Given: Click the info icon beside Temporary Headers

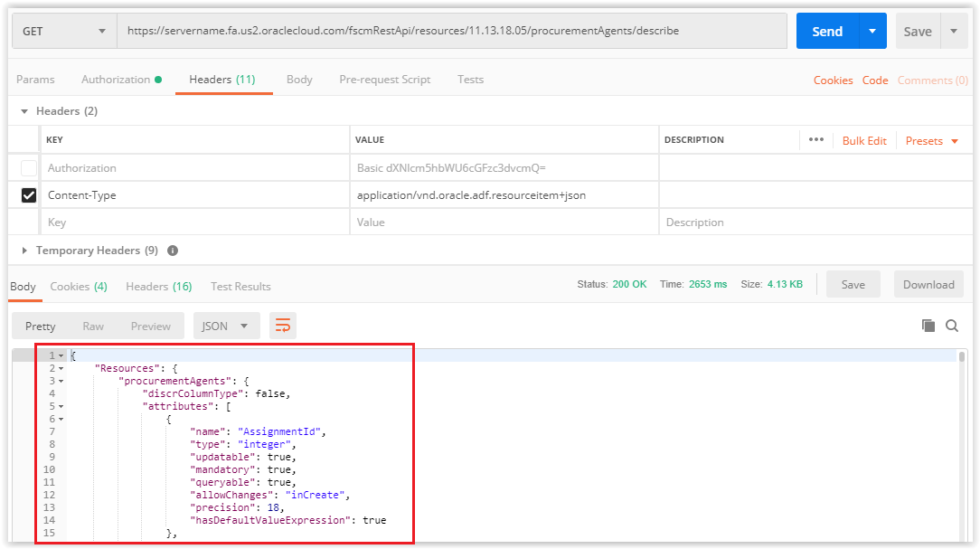Looking at the screenshot, I should click(172, 251).
